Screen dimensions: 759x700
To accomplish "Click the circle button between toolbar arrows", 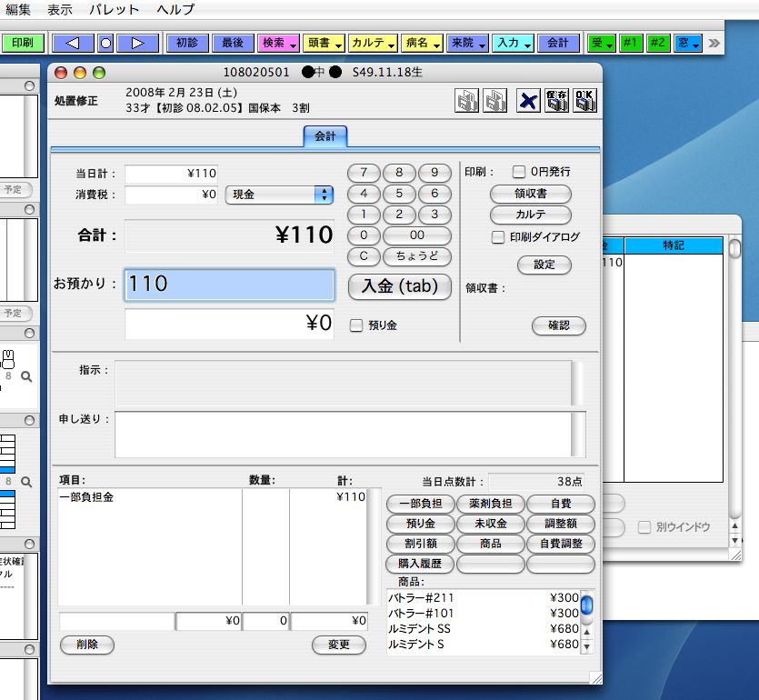I will click(x=105, y=43).
